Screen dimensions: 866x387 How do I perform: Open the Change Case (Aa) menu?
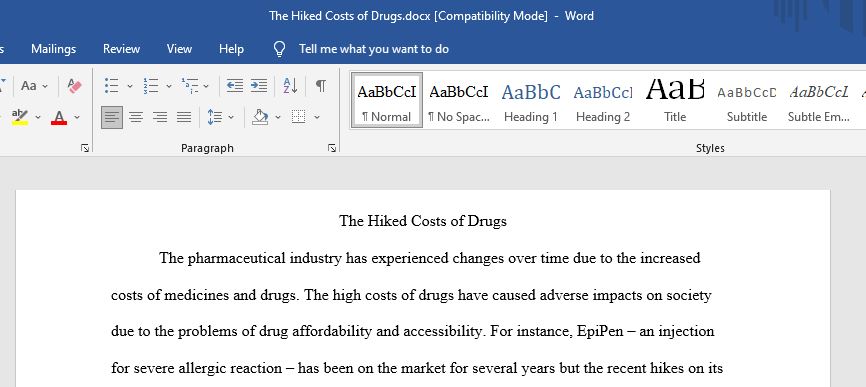coord(34,86)
